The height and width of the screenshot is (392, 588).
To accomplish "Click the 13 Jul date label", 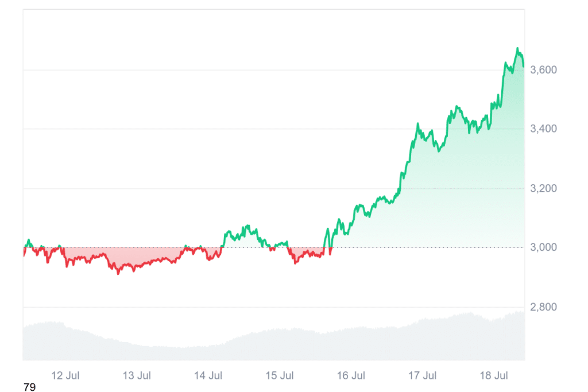I will tap(137, 376).
